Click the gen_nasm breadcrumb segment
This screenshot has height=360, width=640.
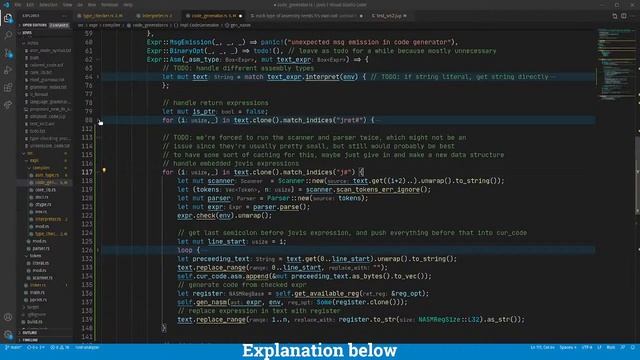click(238, 25)
